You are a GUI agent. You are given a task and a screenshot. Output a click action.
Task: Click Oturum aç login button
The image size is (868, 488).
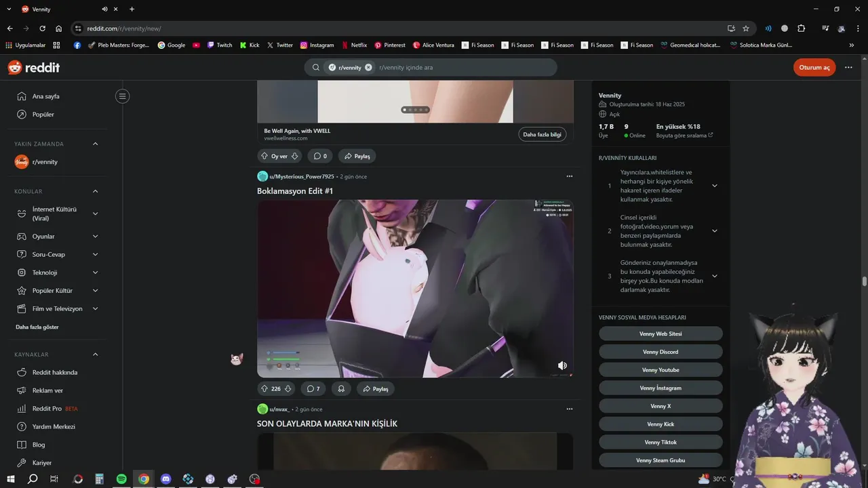click(x=814, y=68)
